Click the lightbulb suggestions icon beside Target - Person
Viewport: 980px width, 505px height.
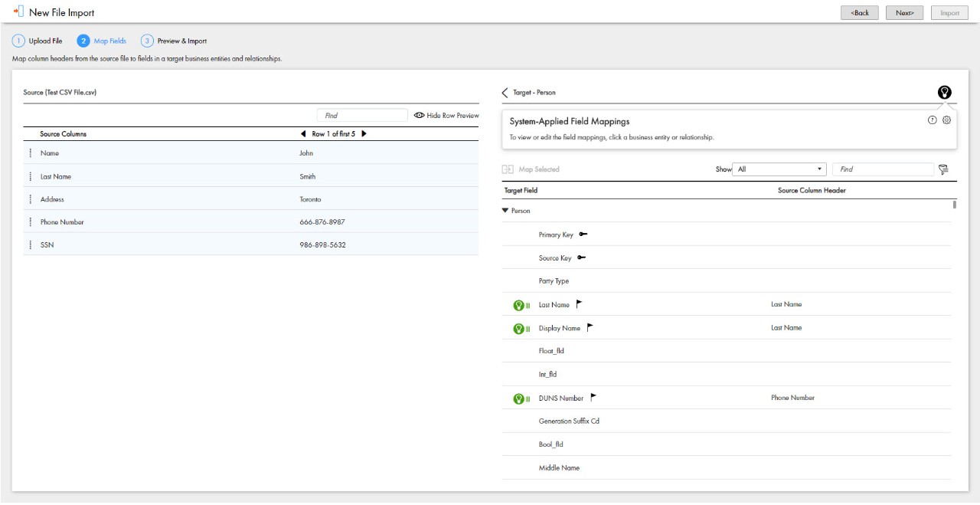coord(945,93)
